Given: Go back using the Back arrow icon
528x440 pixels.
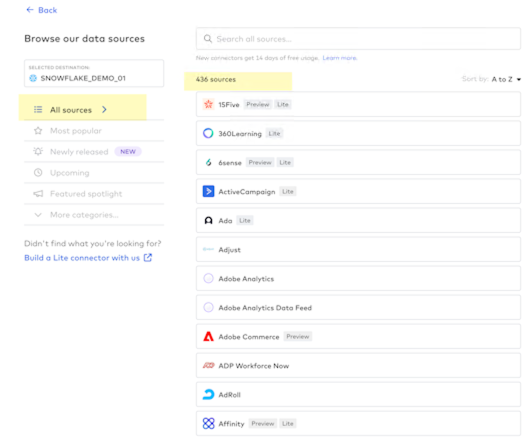Looking at the screenshot, I should click(30, 10).
